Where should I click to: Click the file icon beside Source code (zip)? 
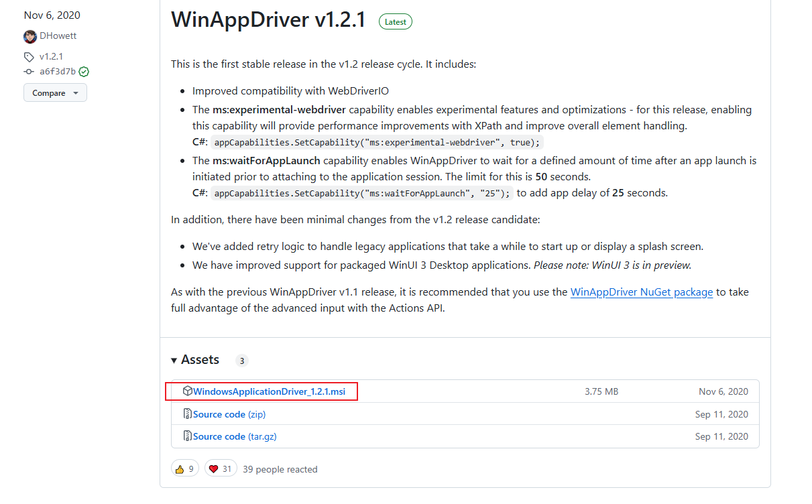(x=187, y=414)
